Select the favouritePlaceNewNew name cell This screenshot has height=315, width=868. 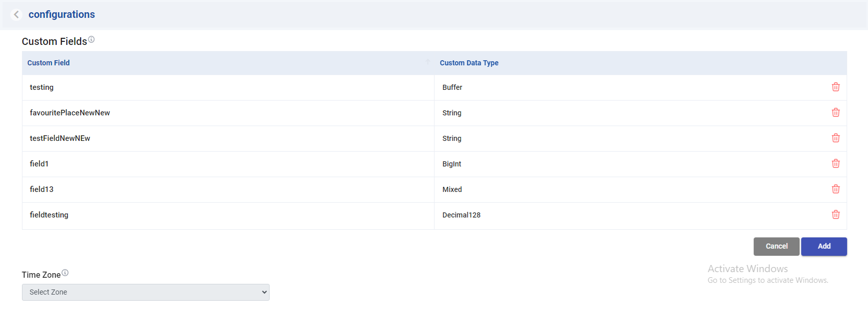pyautogui.click(x=70, y=113)
